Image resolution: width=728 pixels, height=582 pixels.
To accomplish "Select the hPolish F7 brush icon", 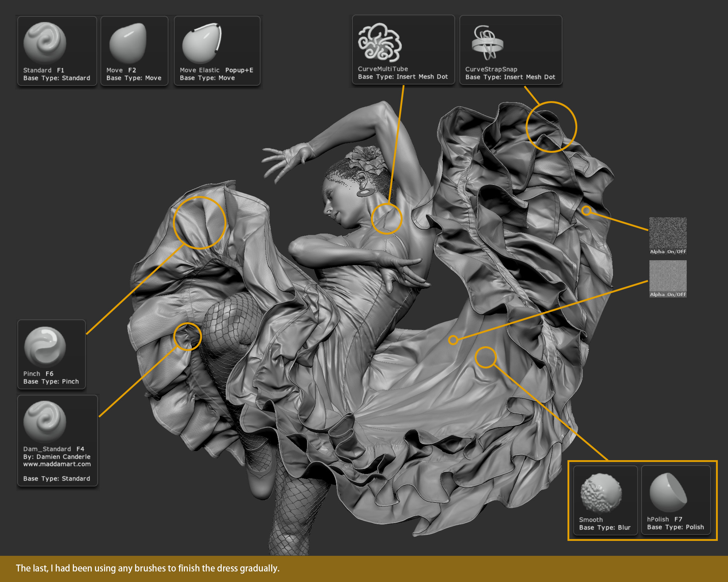I will (x=668, y=493).
